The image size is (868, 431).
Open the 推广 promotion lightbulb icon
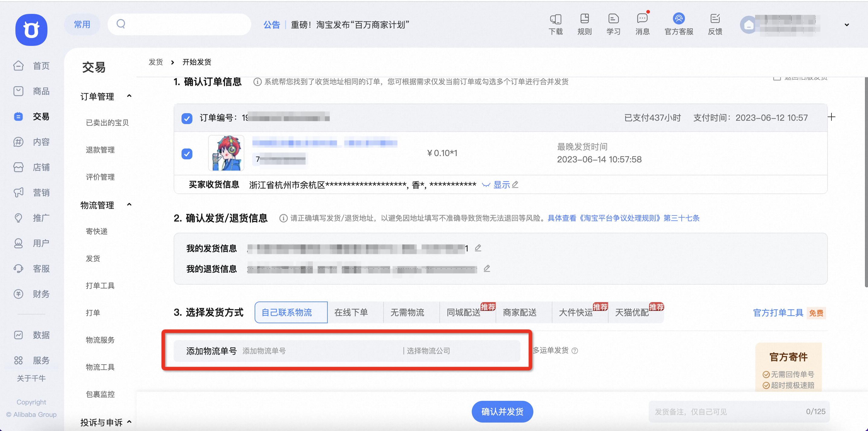click(18, 218)
